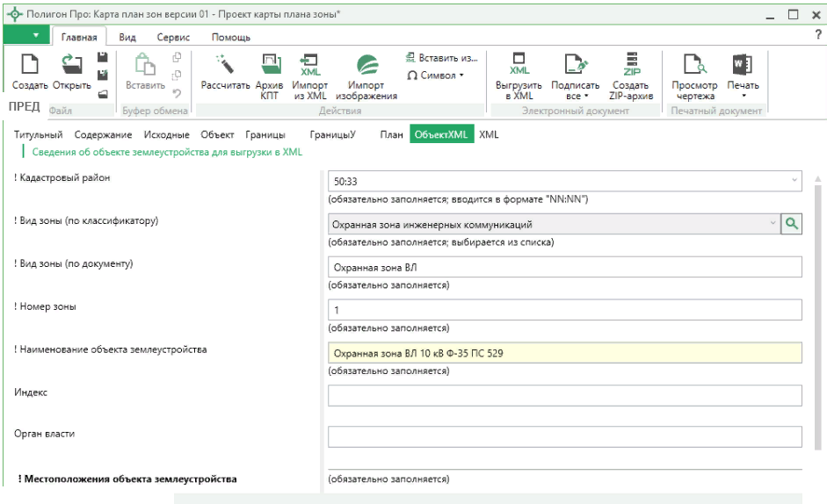Switch to the Вид ribbon tab
827x504 pixels.
127,37
